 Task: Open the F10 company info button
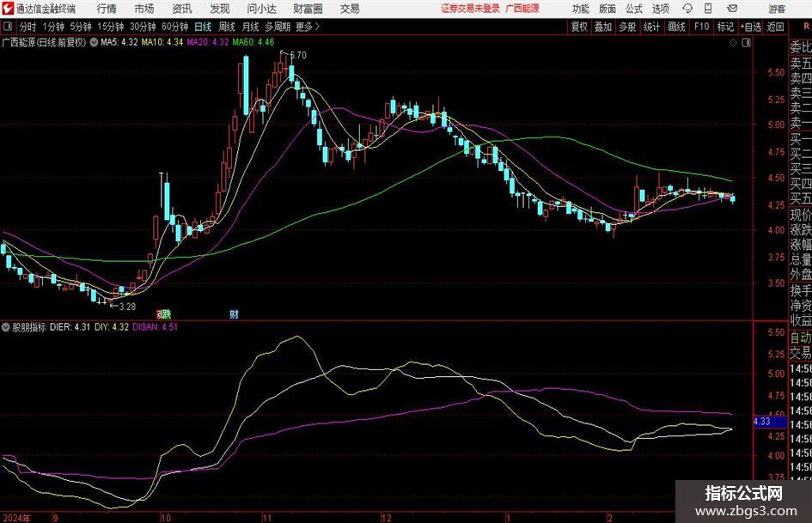[701, 27]
